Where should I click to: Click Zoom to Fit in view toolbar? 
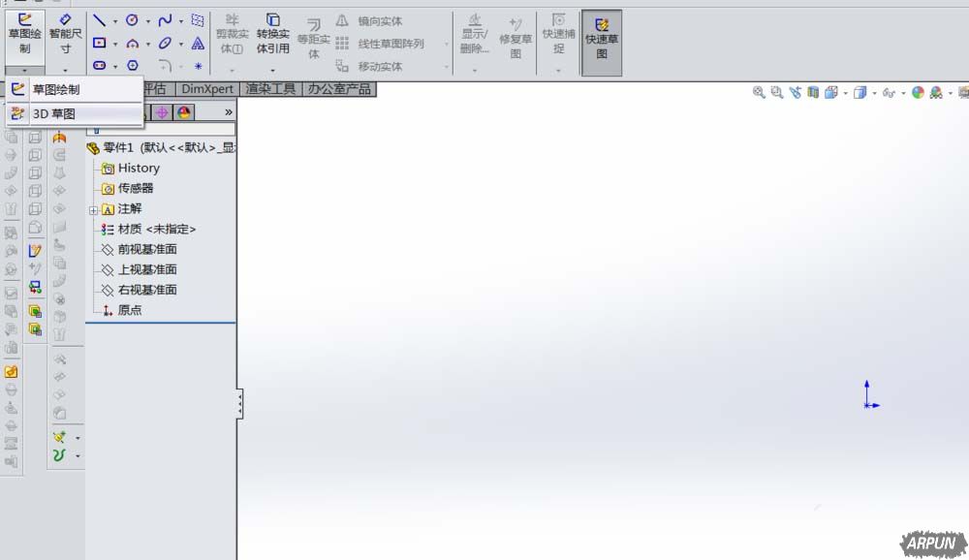click(x=759, y=93)
